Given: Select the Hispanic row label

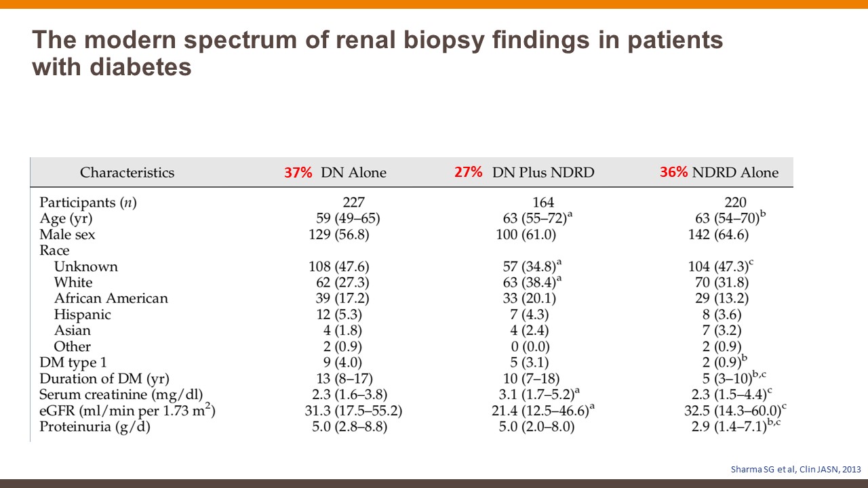Looking at the screenshot, I should [82, 314].
